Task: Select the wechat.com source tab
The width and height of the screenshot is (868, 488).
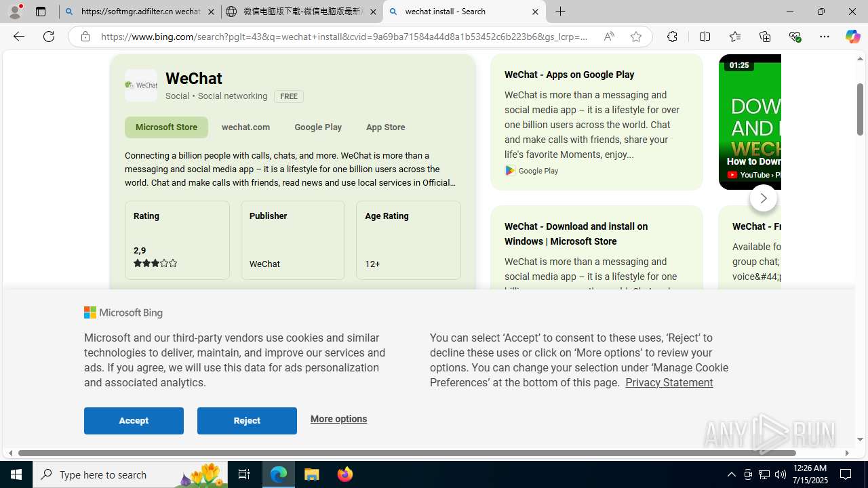Action: [x=245, y=127]
